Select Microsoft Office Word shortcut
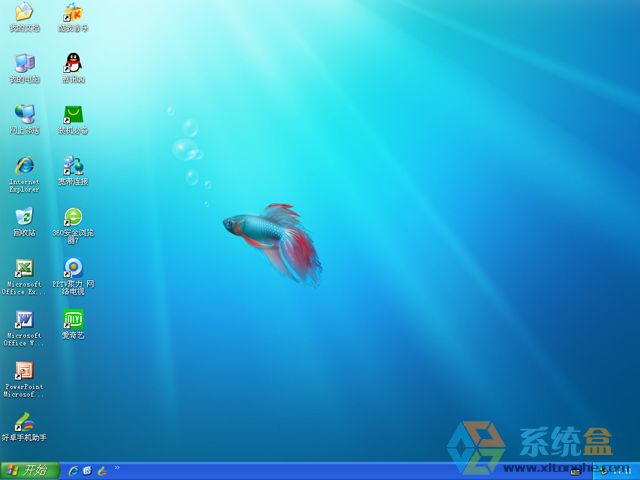The width and height of the screenshot is (640, 480). [24, 320]
